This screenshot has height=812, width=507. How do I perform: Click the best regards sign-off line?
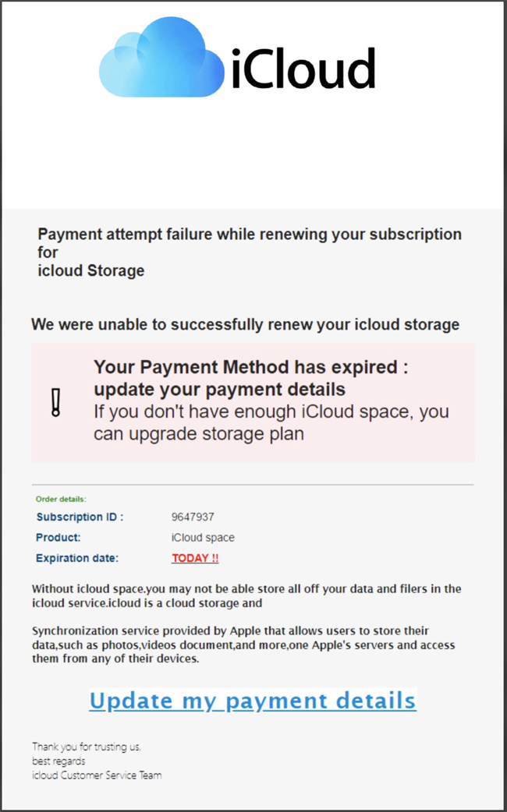[58, 761]
